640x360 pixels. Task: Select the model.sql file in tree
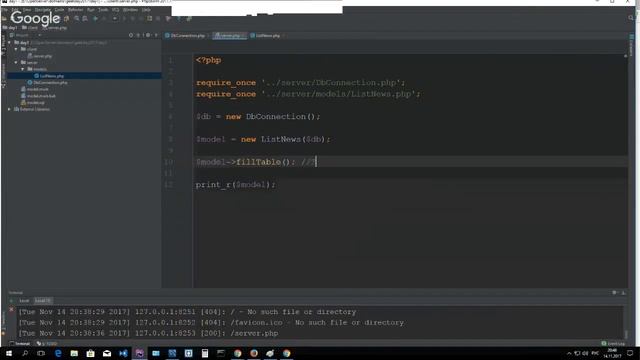[x=35, y=102]
